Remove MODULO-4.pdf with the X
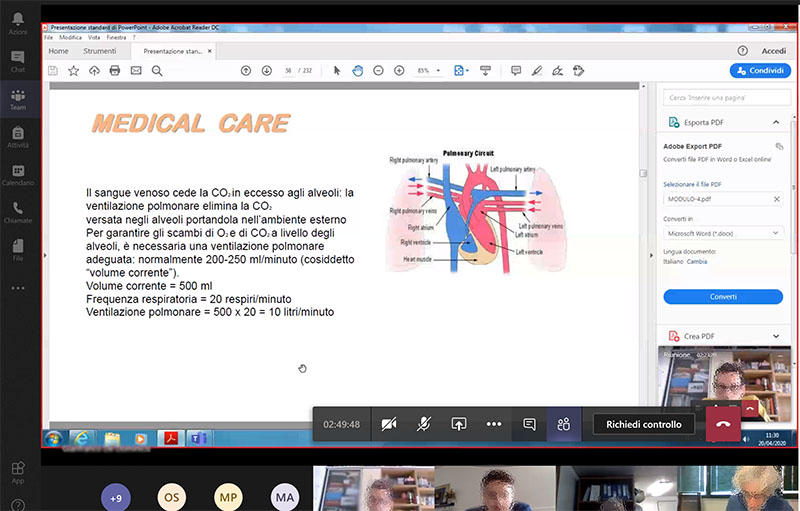This screenshot has height=511, width=800. coord(777,199)
